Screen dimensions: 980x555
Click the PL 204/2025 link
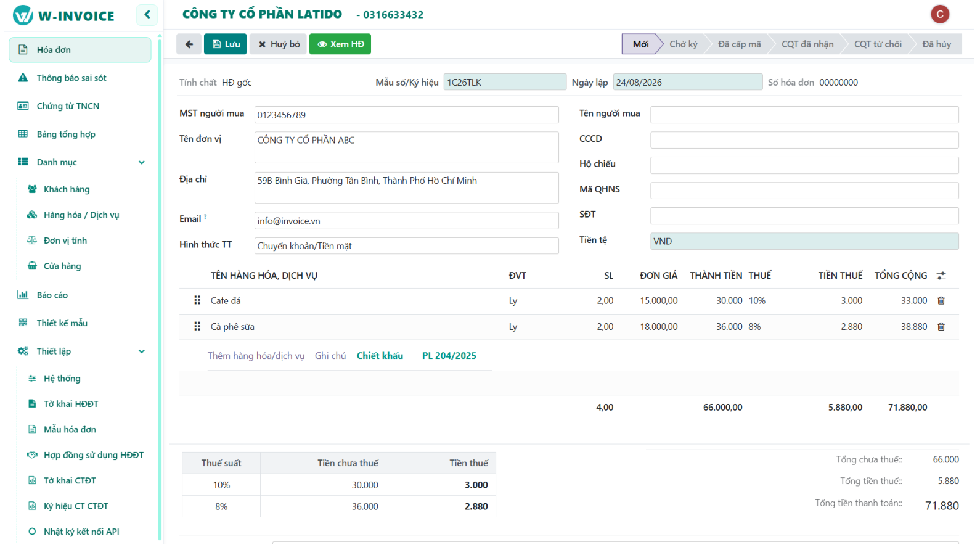point(449,356)
